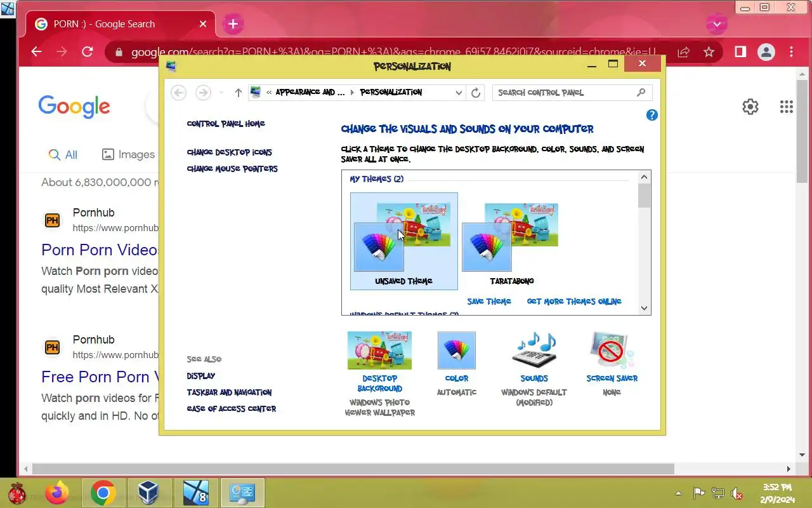Screen dimensions: 812x508
Task: Select the Unsaved Theme thumbnail
Action: coord(403,241)
